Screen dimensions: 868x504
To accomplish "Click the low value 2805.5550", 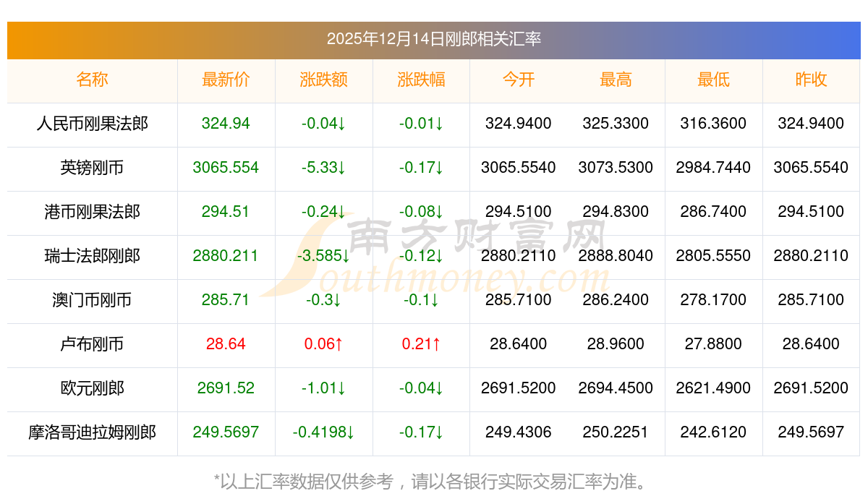I will tap(714, 256).
